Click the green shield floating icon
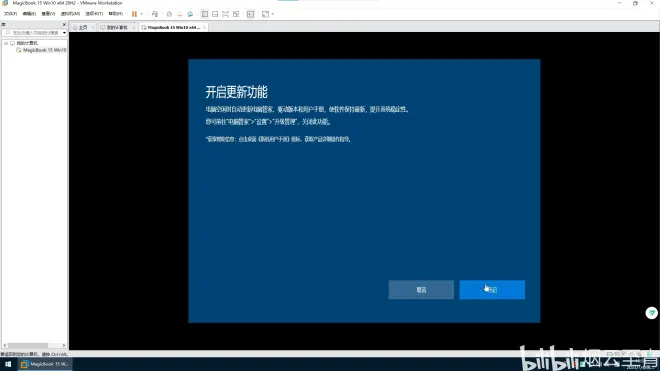Image resolution: width=660 pixels, height=371 pixels. [652, 313]
